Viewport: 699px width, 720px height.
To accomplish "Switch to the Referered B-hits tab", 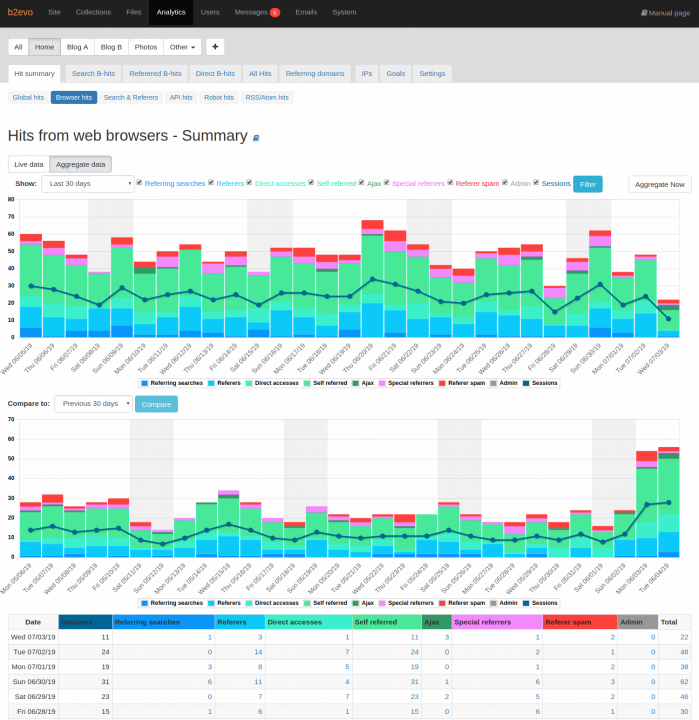I will [155, 73].
